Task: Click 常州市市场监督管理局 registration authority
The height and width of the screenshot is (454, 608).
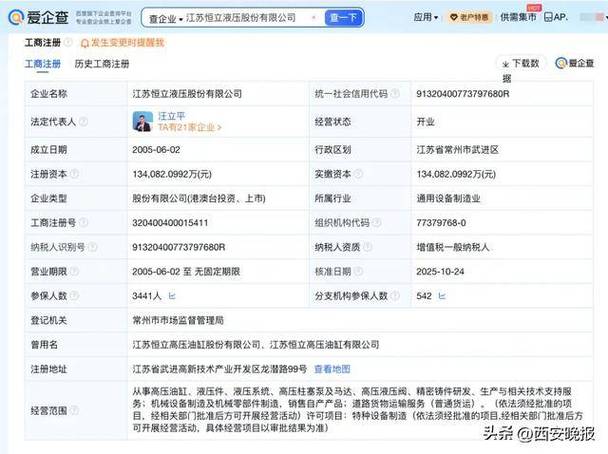Action: [178, 320]
